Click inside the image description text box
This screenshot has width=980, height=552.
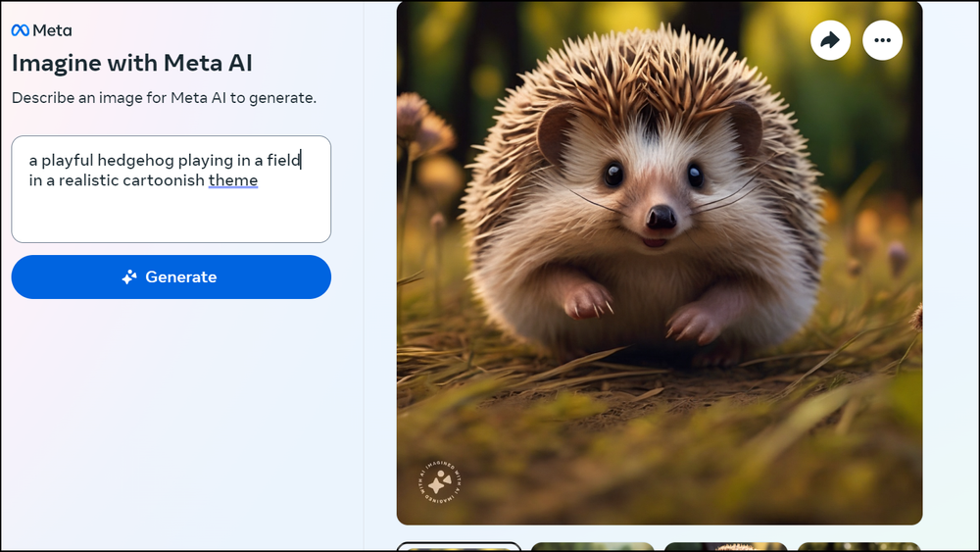point(171,189)
